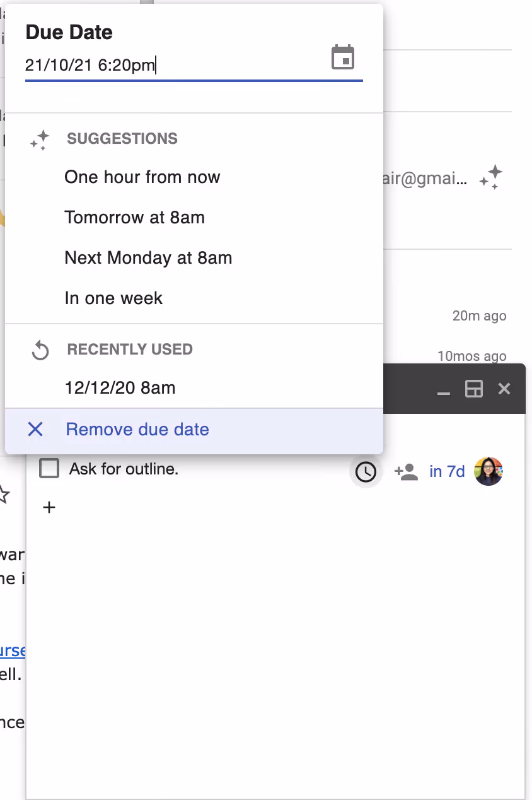Click the sparkle icon beside email address

click(x=490, y=177)
